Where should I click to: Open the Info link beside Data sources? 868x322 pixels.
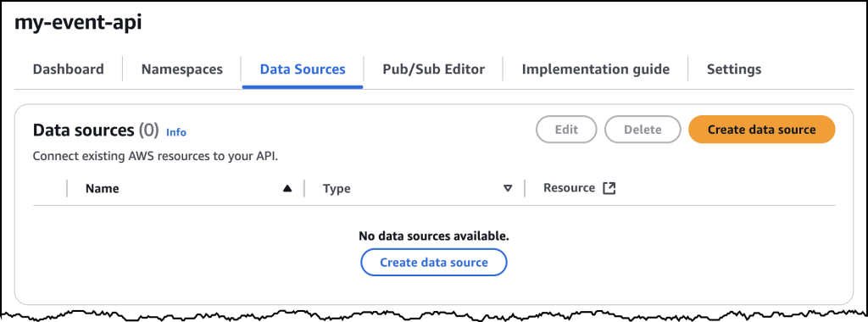(176, 132)
